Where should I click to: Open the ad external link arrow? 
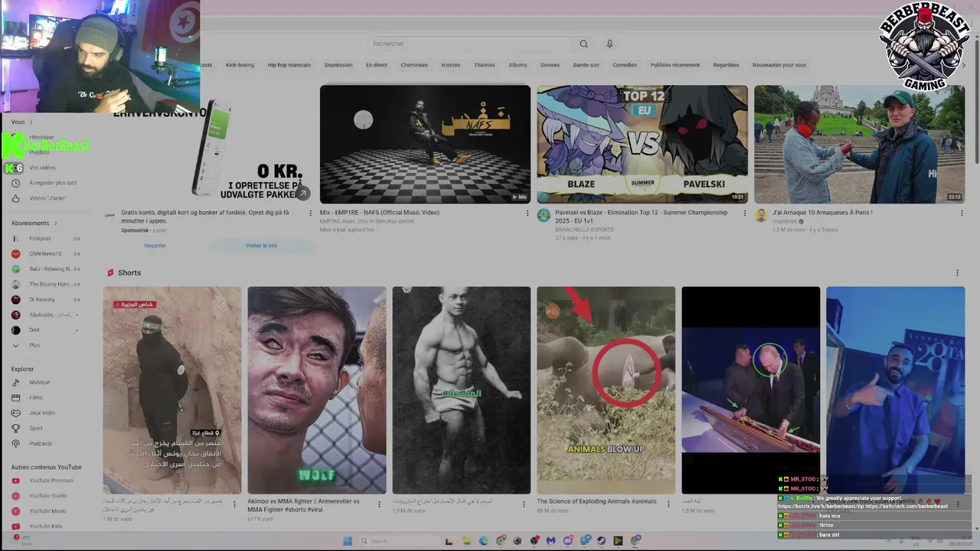(303, 194)
